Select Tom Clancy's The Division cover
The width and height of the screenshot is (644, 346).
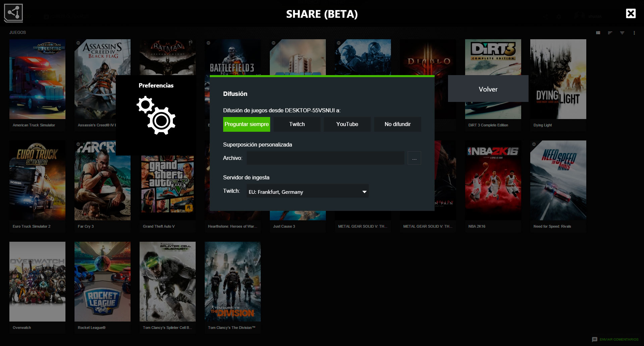[233, 282]
